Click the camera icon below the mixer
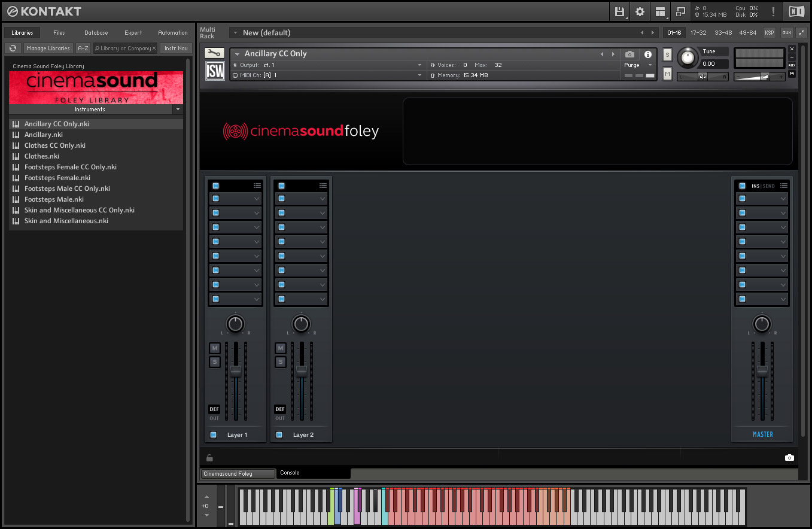The height and width of the screenshot is (529, 812). point(789,458)
